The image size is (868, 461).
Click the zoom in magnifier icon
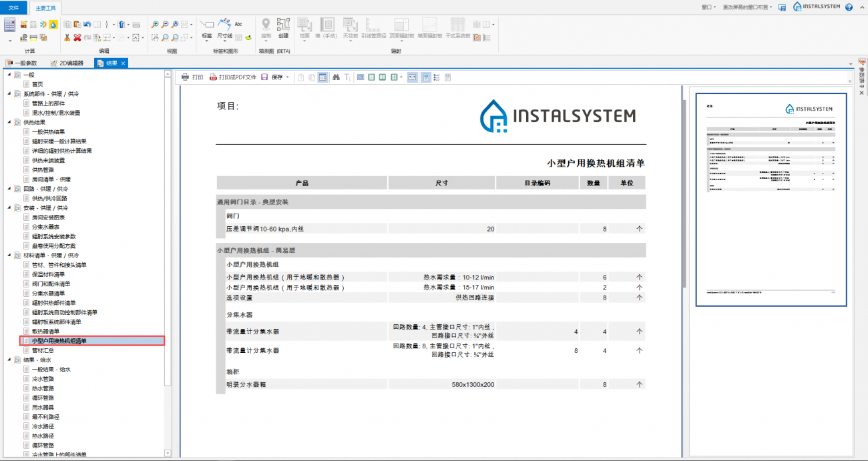[x=155, y=25]
